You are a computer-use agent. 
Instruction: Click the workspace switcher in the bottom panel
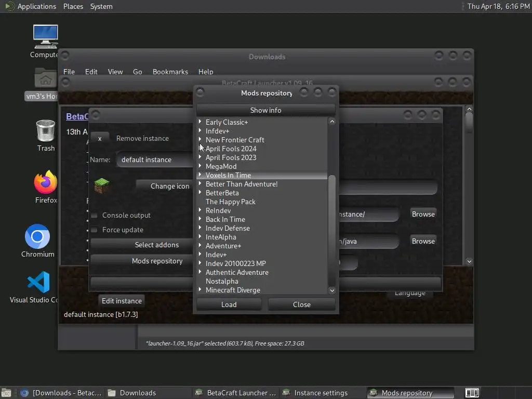coord(472,393)
